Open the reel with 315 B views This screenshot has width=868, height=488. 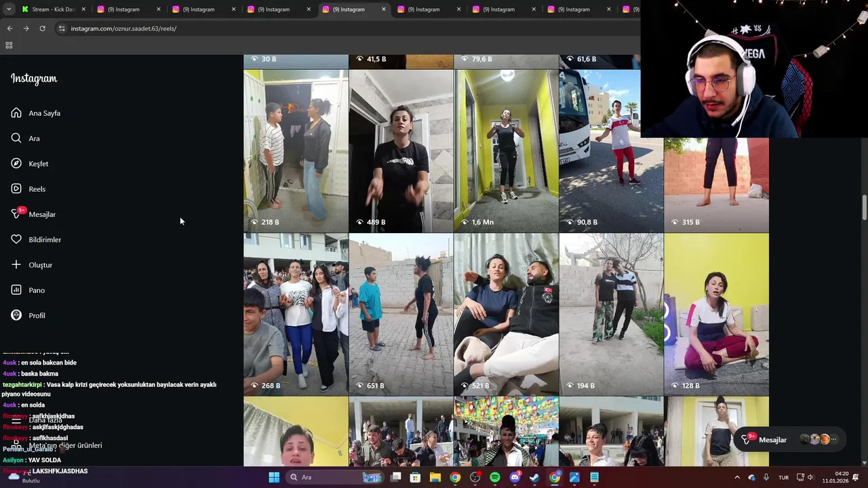(716, 184)
